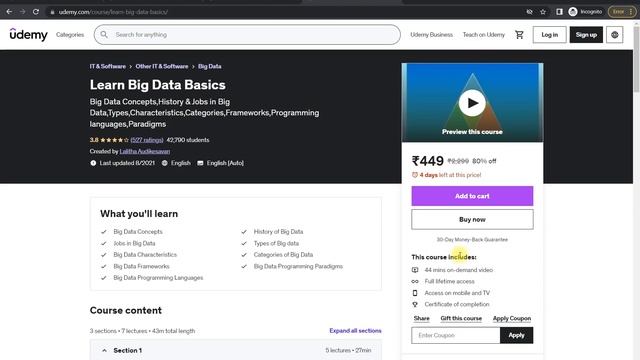Click the English language globe icon

pyautogui.click(x=164, y=163)
